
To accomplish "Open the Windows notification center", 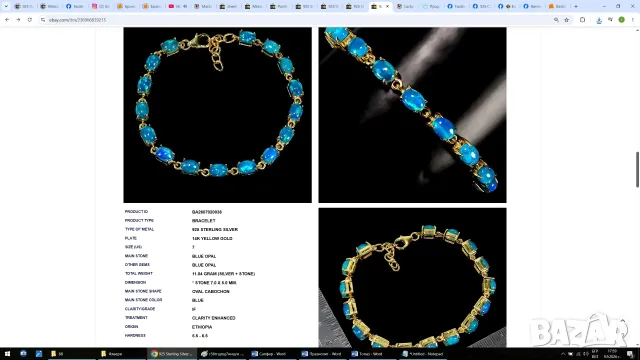I will [x=630, y=354].
